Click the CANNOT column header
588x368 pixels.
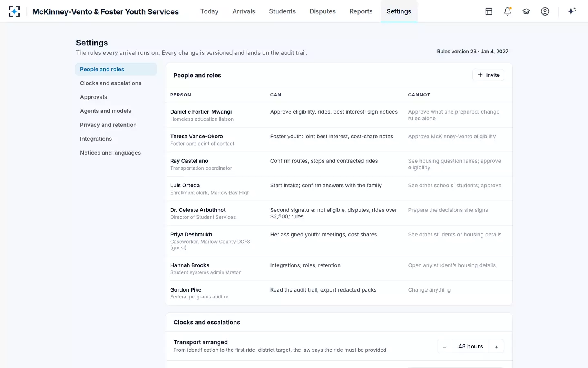pyautogui.click(x=419, y=95)
